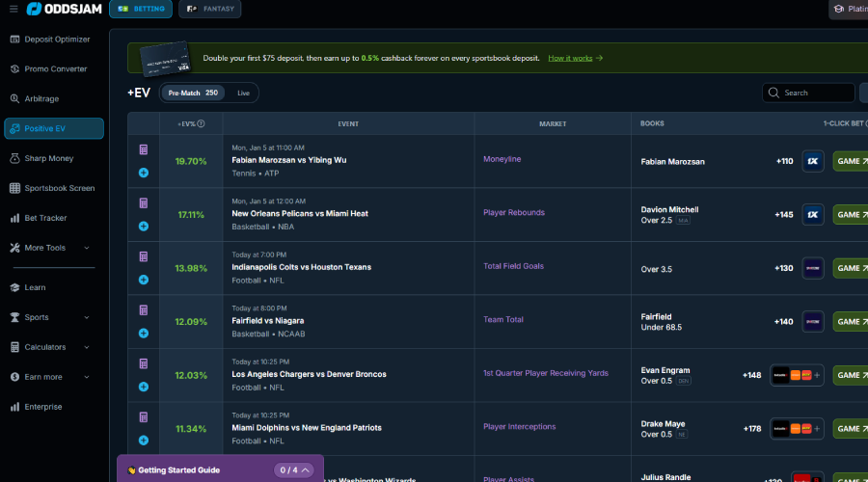Click sportsbook logos group in Drake Maye row

pyautogui.click(x=797, y=429)
